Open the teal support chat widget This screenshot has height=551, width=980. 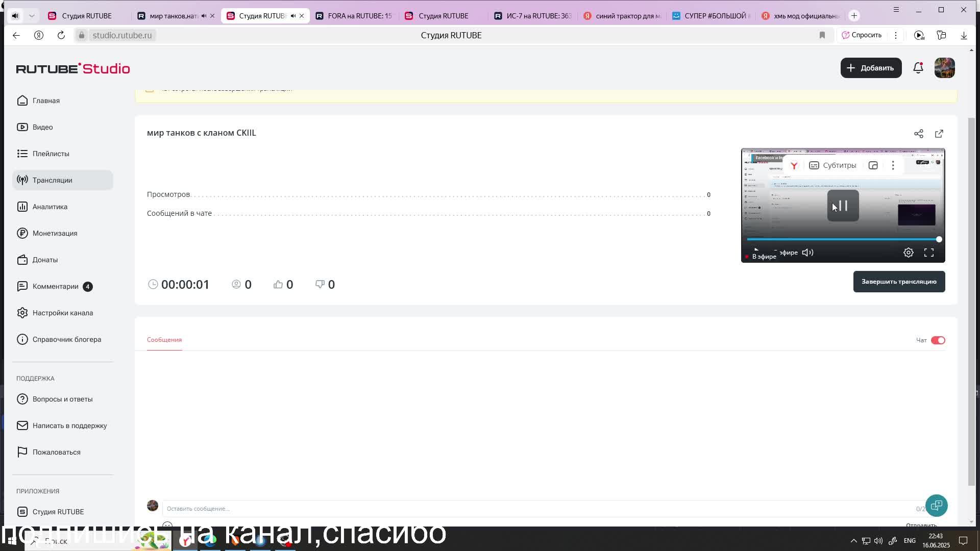click(936, 506)
